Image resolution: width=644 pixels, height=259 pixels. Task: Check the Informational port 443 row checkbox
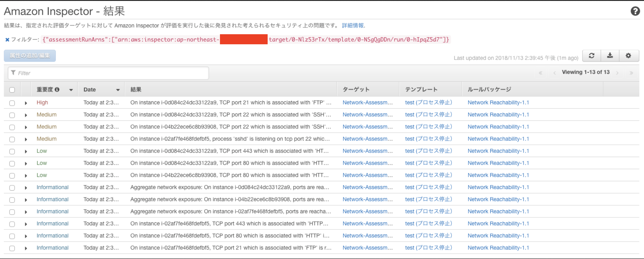pos(12,224)
